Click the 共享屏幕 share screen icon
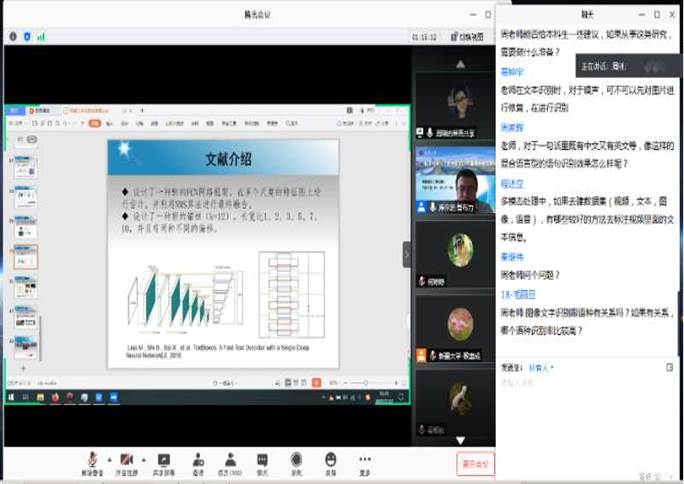684x484 pixels. pos(163,460)
